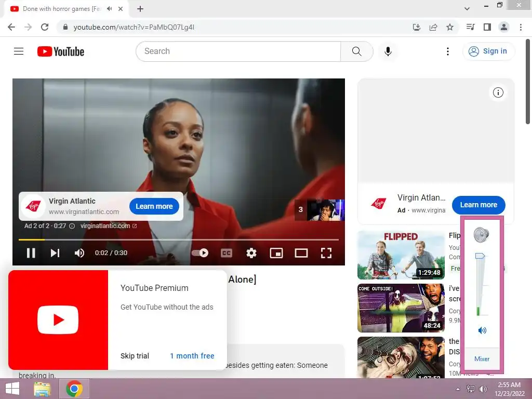
Task: Pause the video with the pause button
Action: [31, 253]
